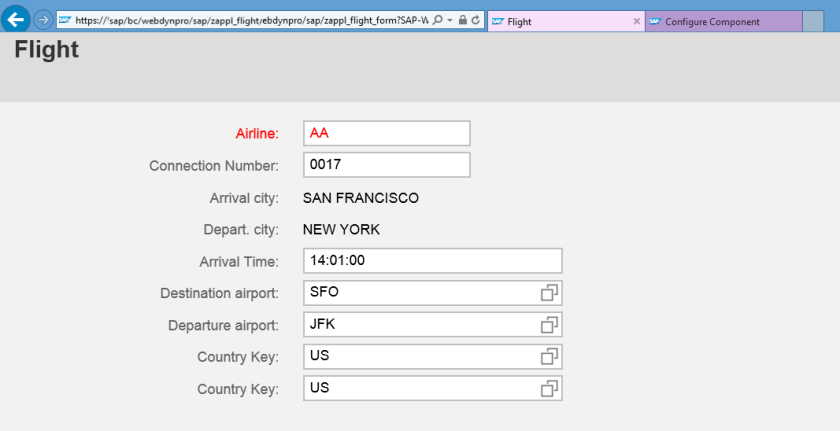Switch to the Configure Component tab
The image size is (840, 431).
[x=720, y=21]
